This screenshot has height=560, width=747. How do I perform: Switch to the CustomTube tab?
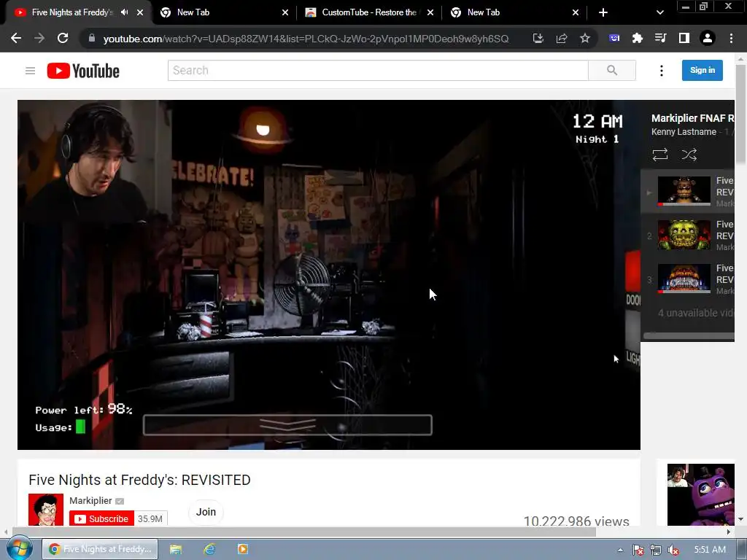click(x=369, y=12)
